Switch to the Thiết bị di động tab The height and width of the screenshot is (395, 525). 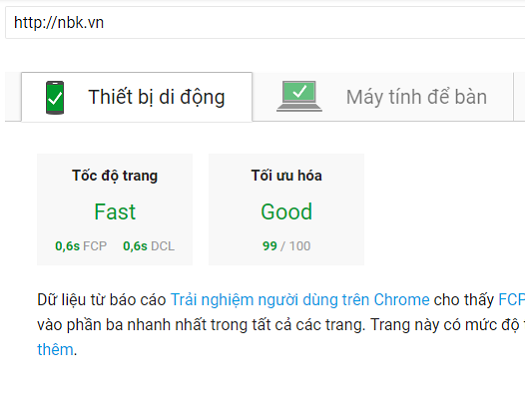tap(137, 97)
